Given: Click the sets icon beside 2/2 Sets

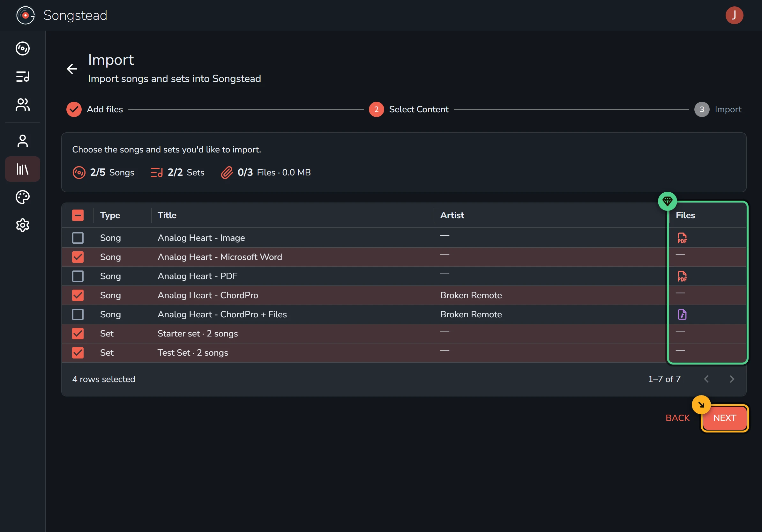Looking at the screenshot, I should click(157, 173).
